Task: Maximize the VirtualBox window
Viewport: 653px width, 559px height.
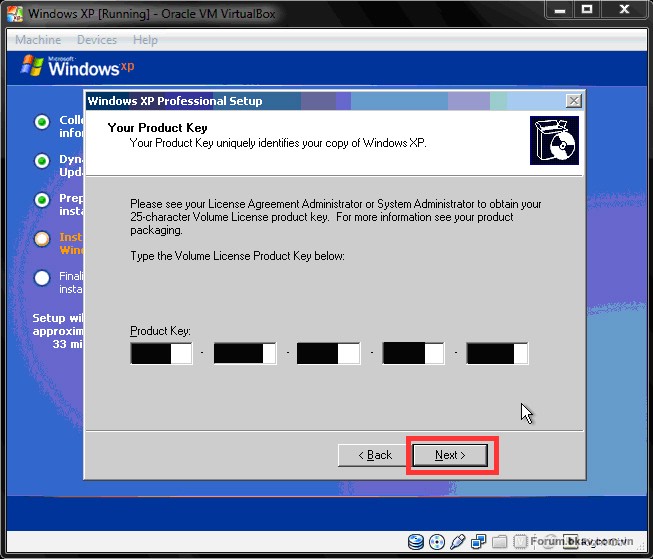Action: pos(587,10)
